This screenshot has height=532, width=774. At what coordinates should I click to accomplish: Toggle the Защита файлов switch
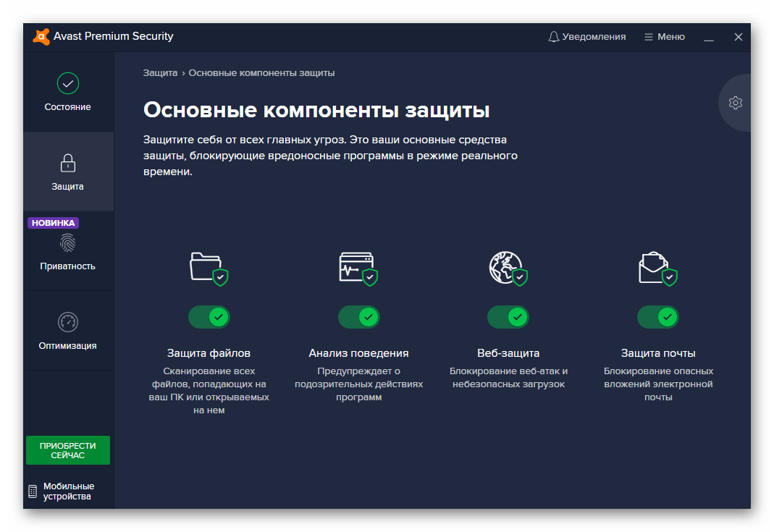[x=209, y=317]
